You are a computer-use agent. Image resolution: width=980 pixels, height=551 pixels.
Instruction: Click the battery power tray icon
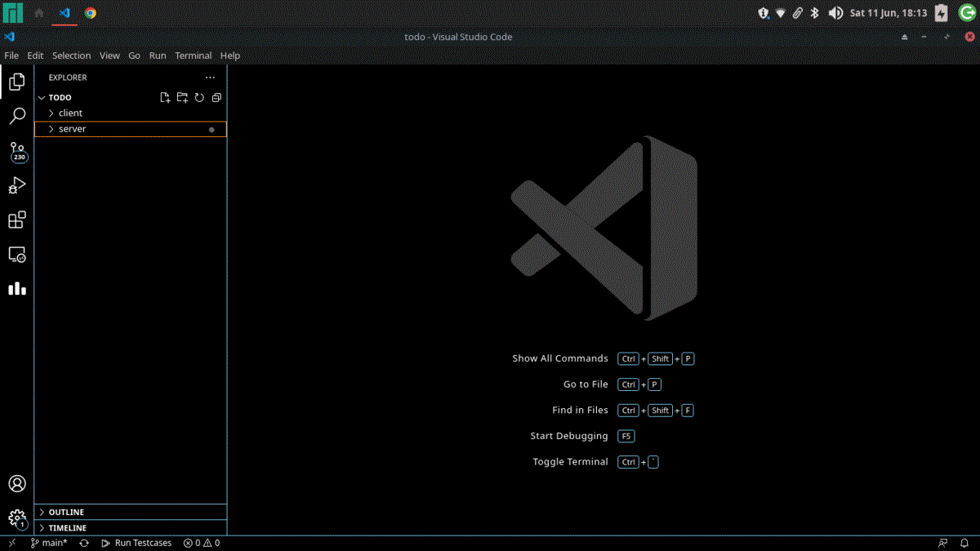point(942,13)
